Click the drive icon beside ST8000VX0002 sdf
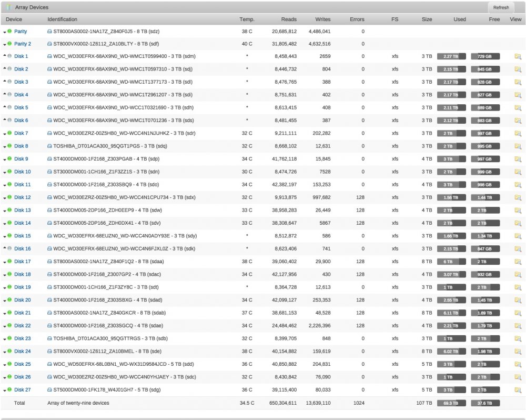This screenshot has width=526, height=420. point(49,44)
